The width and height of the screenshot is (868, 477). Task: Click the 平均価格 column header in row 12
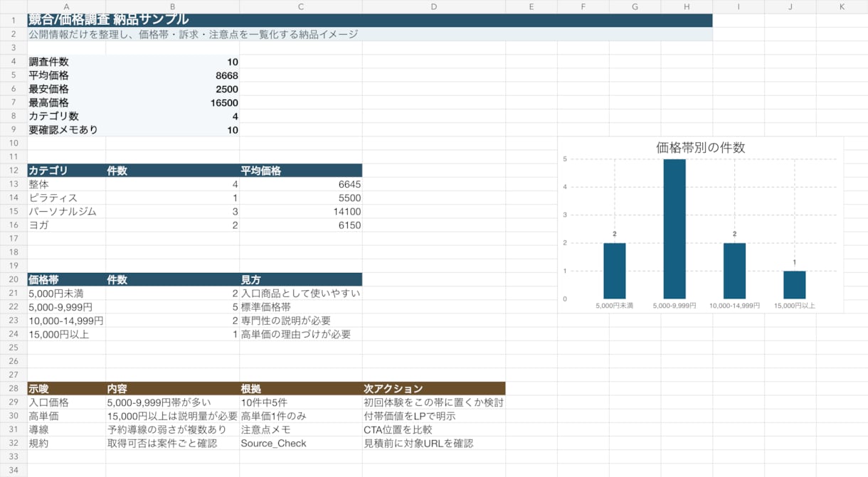tap(301, 170)
